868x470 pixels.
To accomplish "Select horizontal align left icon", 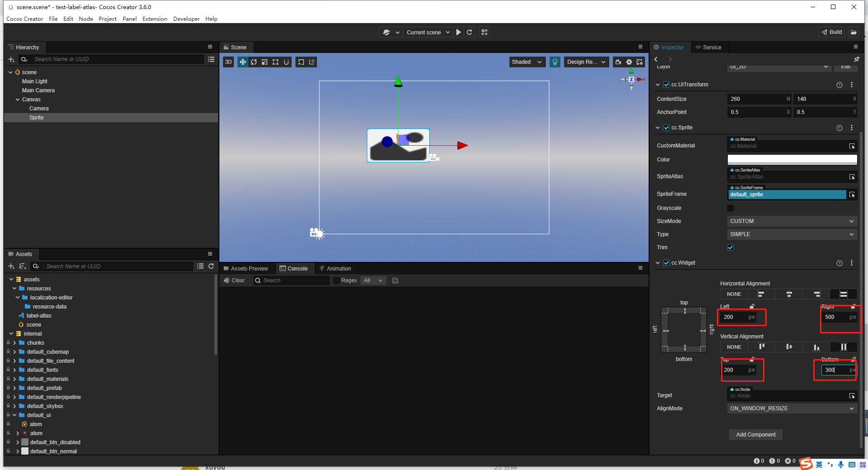I will [x=761, y=294].
